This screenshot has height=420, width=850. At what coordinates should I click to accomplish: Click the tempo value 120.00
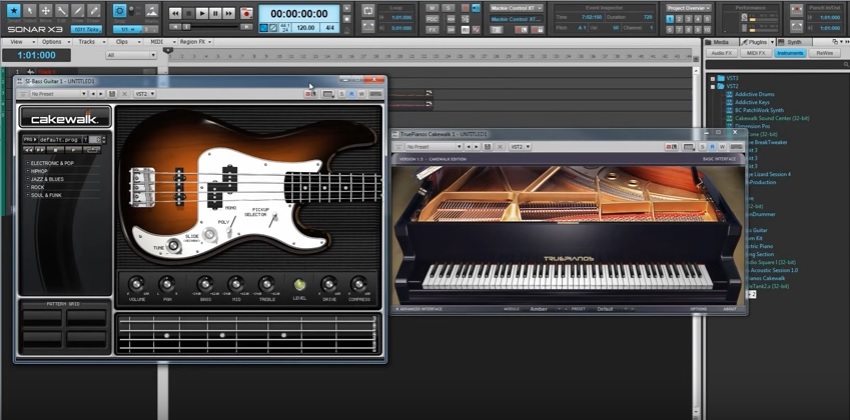[306, 27]
